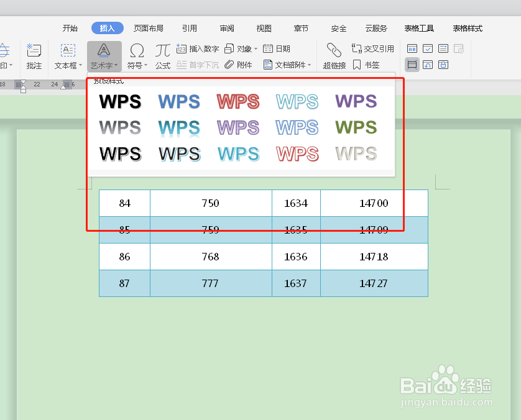Click table cell "86"
The height and width of the screenshot is (420, 521).
(124, 257)
